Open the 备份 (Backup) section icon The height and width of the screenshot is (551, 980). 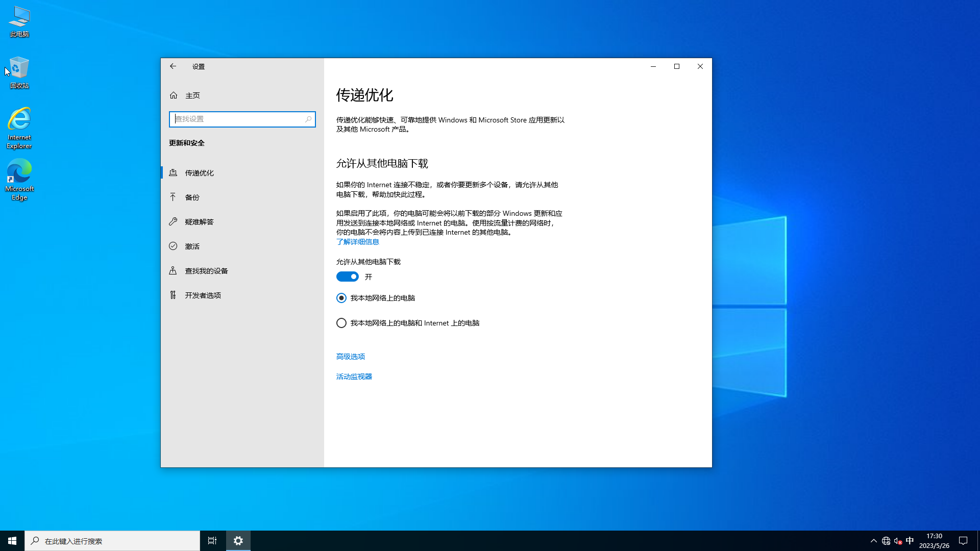174,197
